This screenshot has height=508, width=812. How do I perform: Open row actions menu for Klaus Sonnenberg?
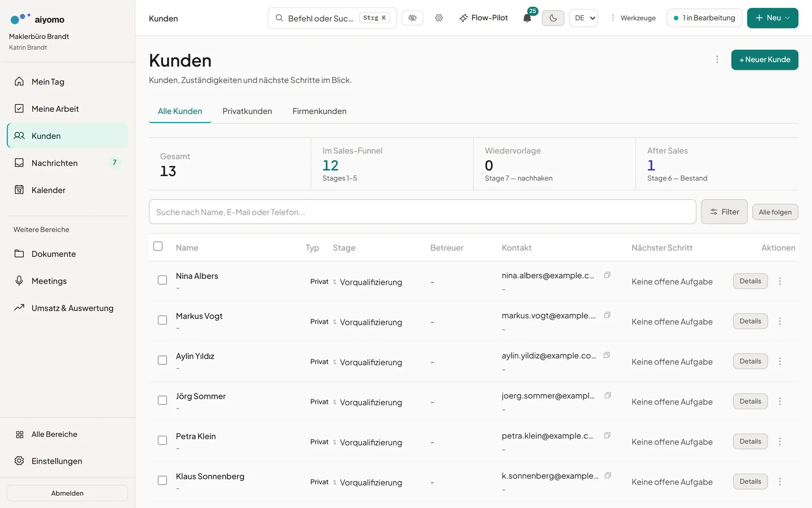[780, 481]
